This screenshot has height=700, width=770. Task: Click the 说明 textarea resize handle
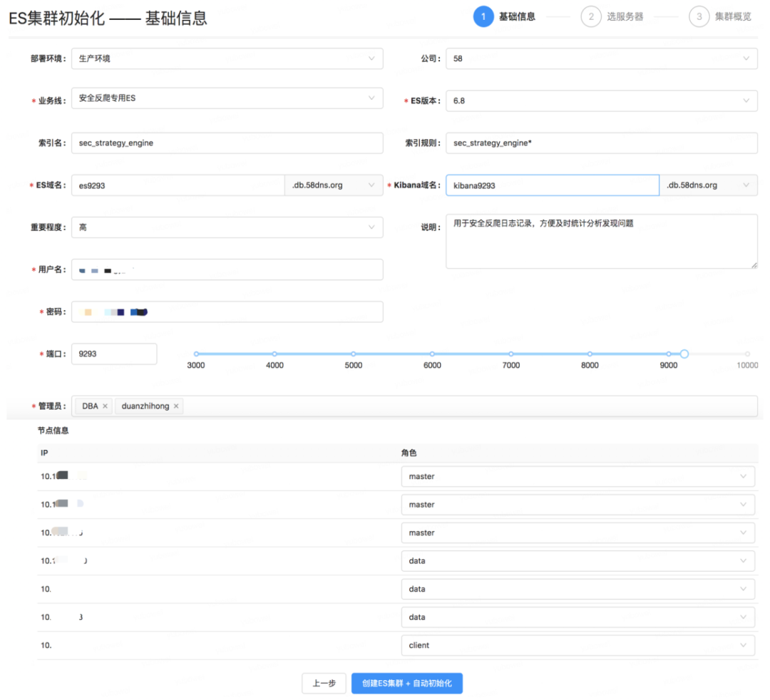[x=754, y=265]
